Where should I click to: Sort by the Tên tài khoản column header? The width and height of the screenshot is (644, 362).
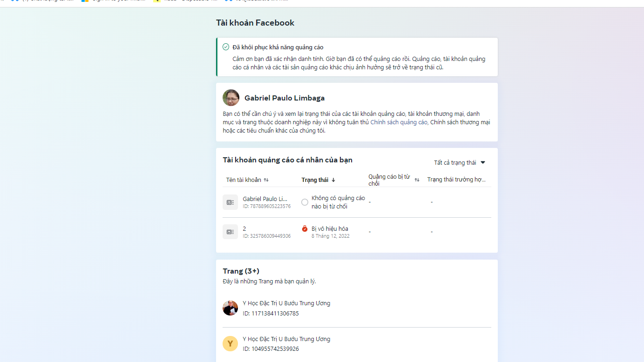tap(244, 180)
